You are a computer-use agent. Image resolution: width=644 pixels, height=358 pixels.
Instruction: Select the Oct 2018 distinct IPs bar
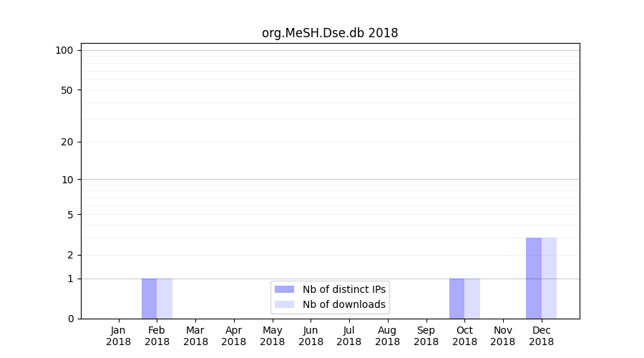[x=457, y=299]
